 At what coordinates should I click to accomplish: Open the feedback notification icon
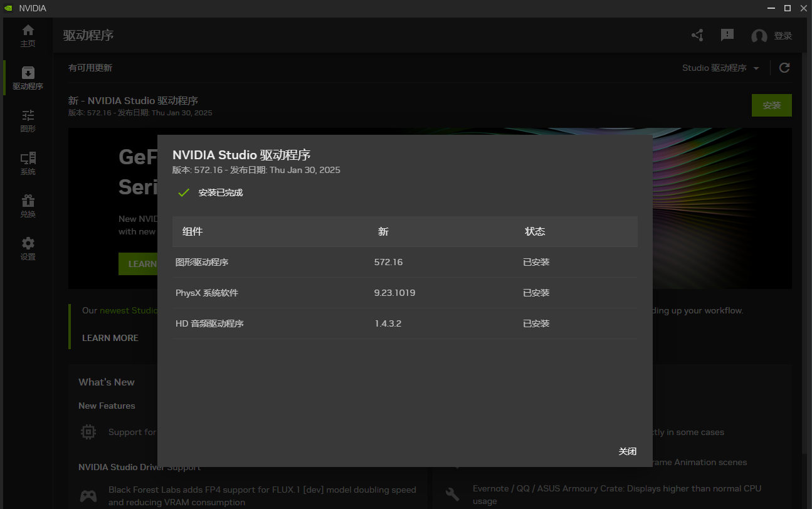[x=727, y=36]
